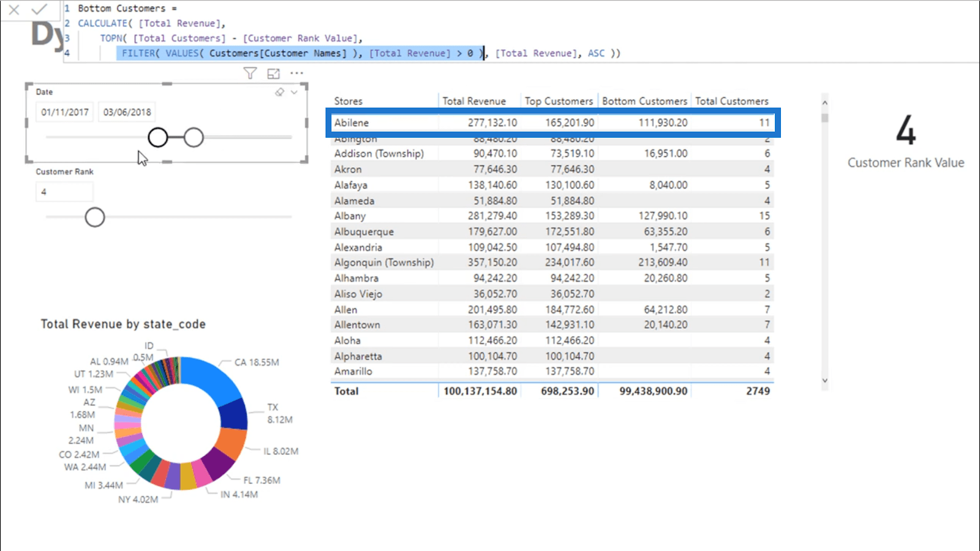
Task: Sort table by Total Customers column header
Action: (731, 101)
